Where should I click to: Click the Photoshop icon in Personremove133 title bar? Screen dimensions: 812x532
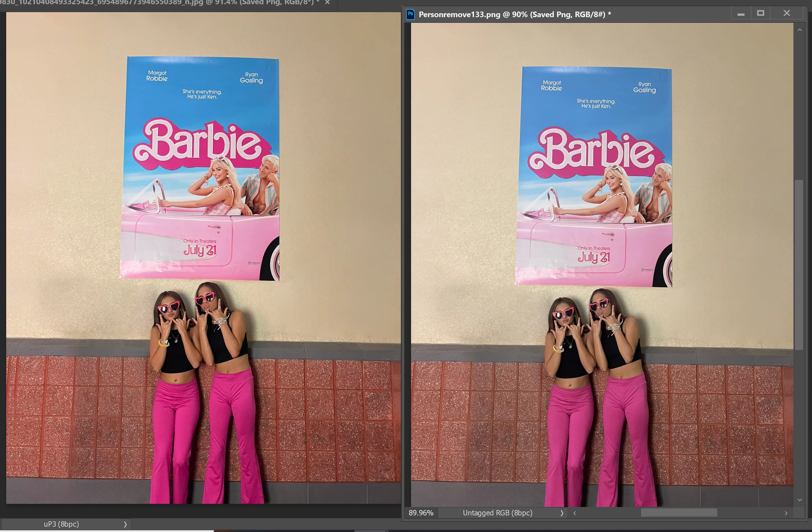tap(410, 14)
